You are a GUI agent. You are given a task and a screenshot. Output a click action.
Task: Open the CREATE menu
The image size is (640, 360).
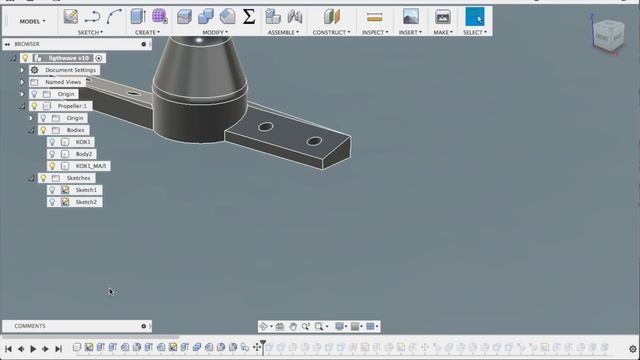click(147, 32)
